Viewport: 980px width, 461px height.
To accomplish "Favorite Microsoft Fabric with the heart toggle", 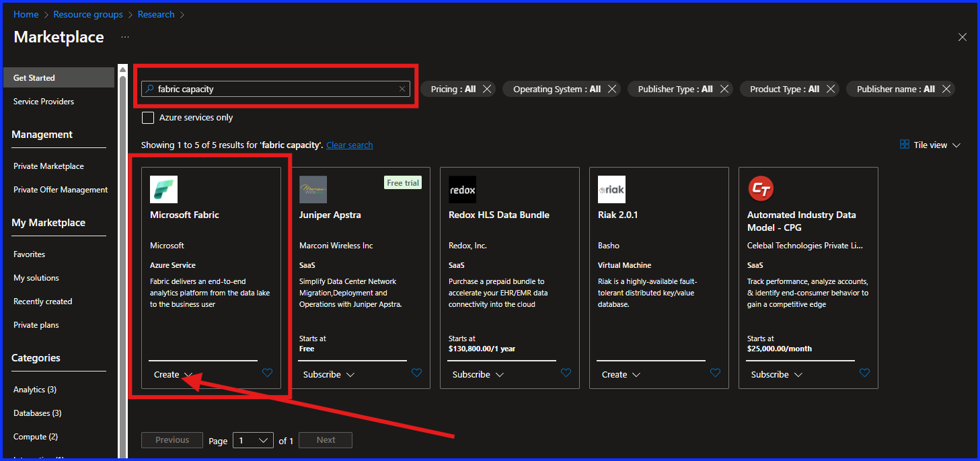I will point(267,372).
